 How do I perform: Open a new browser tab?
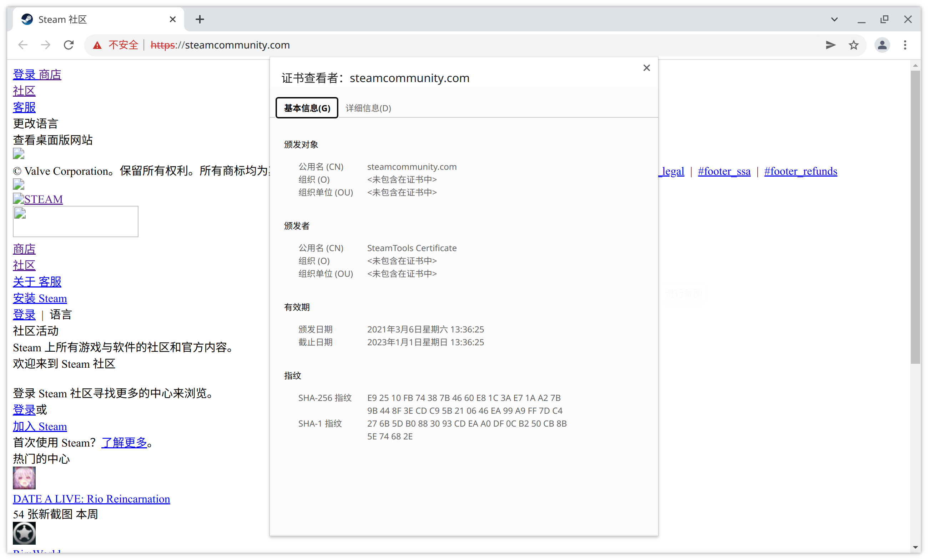click(200, 19)
